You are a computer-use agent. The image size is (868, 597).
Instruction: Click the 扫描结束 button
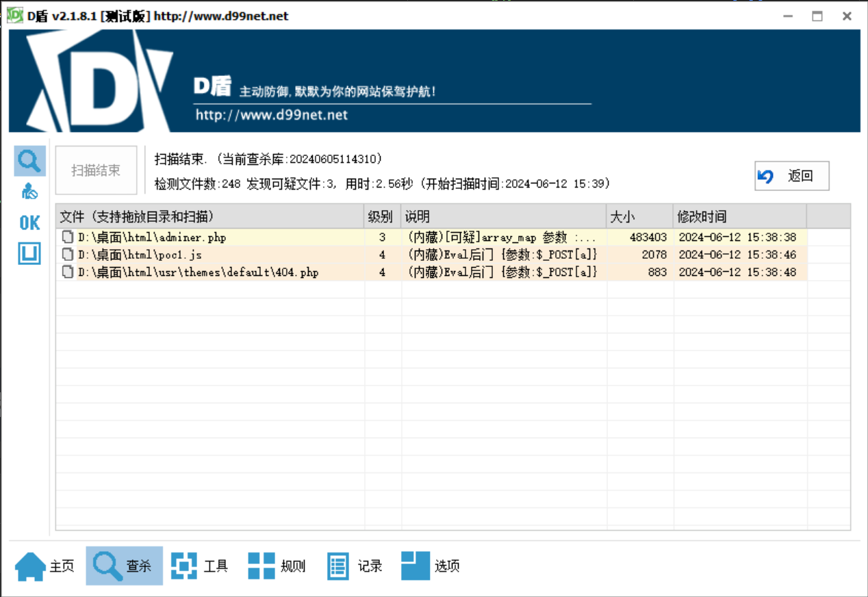[97, 170]
